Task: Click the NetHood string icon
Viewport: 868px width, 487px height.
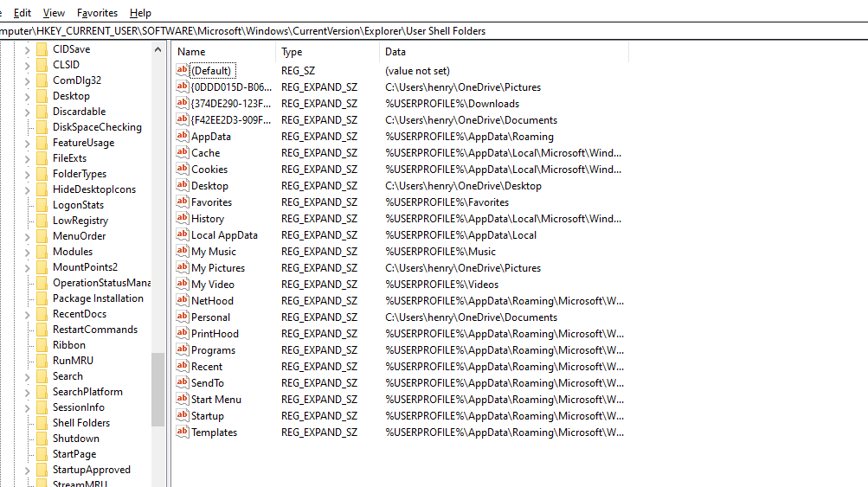Action: [x=182, y=300]
